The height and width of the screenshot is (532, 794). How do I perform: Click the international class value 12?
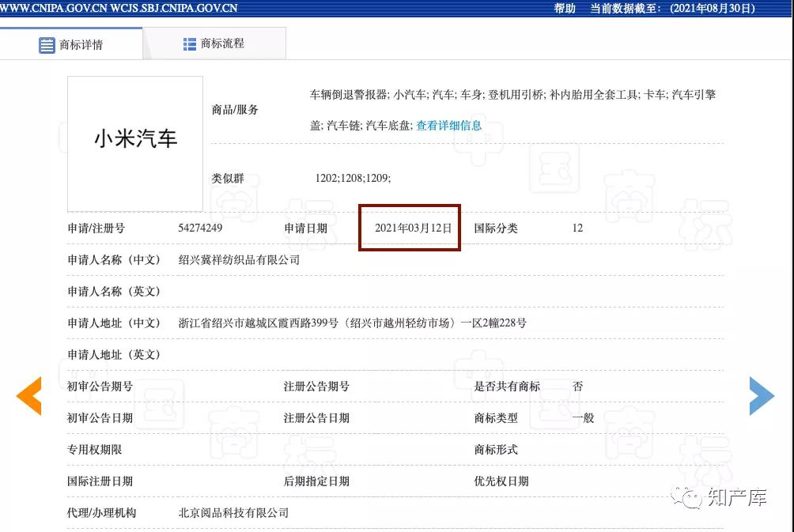[577, 228]
